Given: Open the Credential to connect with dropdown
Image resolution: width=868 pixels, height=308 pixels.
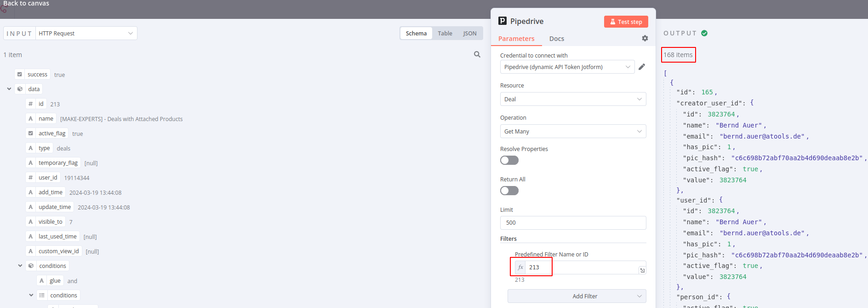Looking at the screenshot, I should point(567,67).
